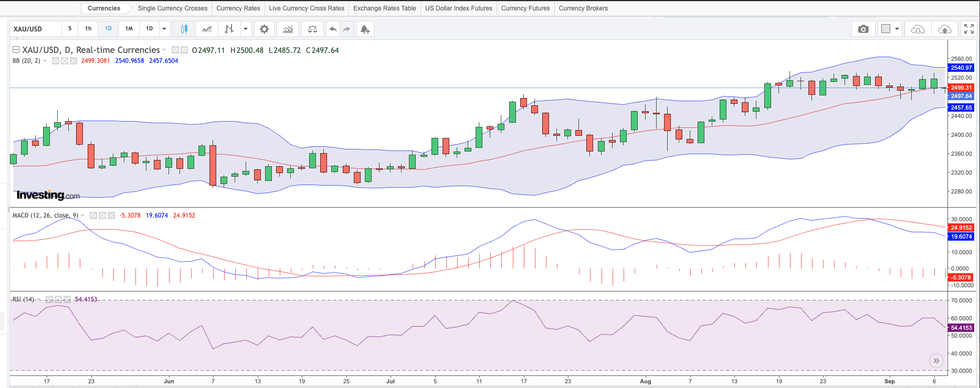Hide the BB indicator with eye icon
Screen dimensions: 980x388
(56, 61)
